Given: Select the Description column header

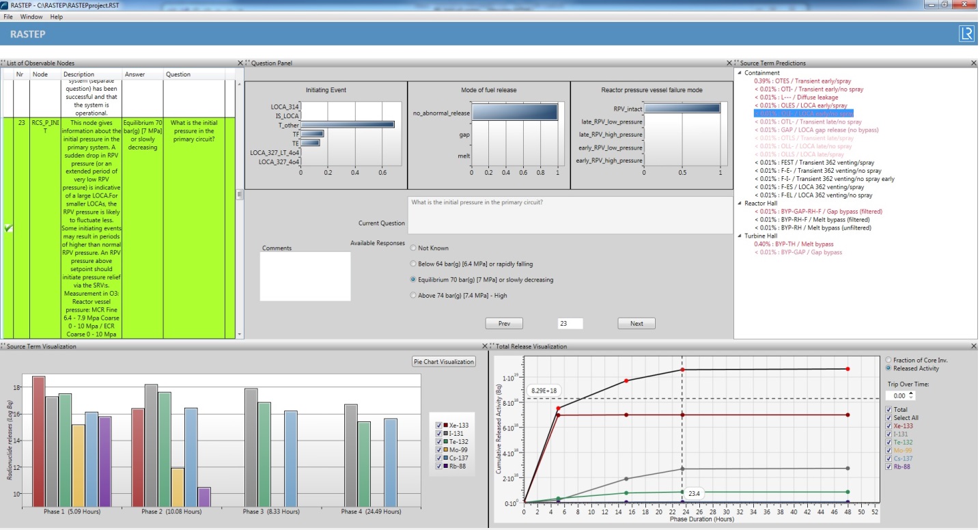Looking at the screenshot, I should point(92,74).
